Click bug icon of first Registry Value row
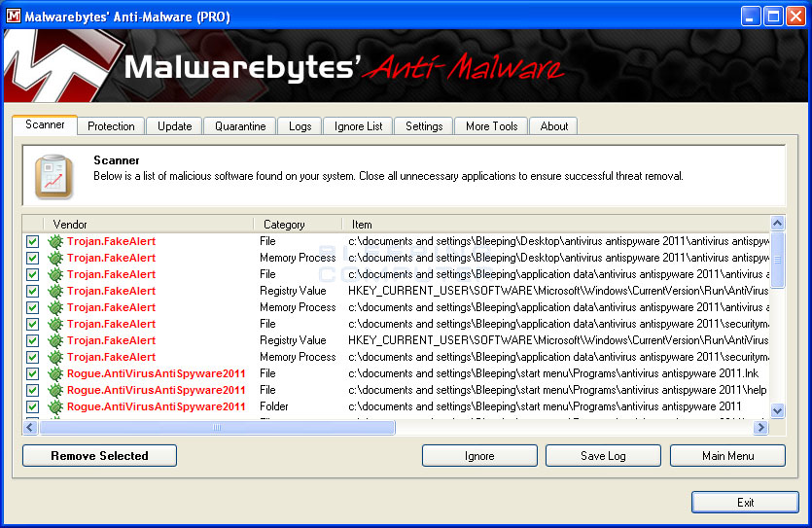The height and width of the screenshot is (528, 812). pos(55,291)
